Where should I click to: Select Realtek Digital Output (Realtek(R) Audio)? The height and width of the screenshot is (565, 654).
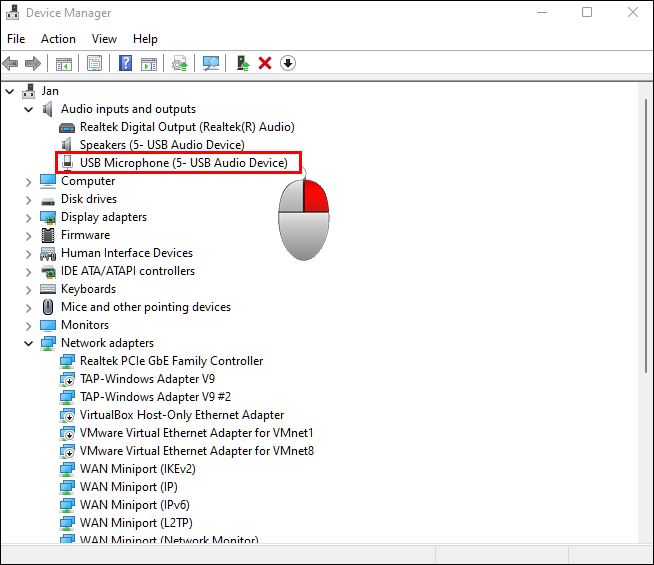(x=187, y=127)
